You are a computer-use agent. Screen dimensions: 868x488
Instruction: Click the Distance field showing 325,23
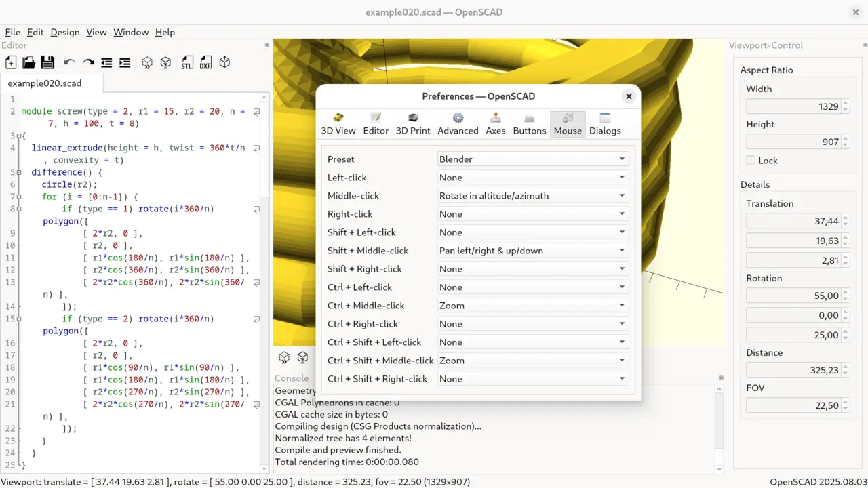click(x=797, y=370)
